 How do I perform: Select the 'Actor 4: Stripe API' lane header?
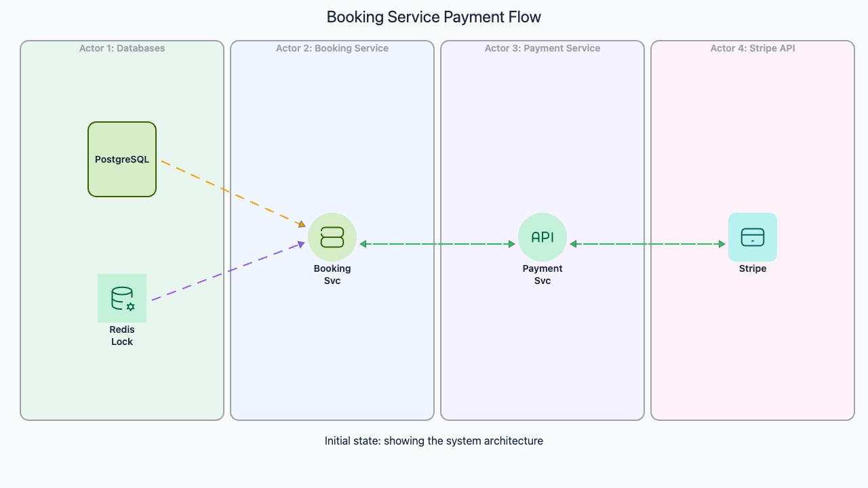753,48
